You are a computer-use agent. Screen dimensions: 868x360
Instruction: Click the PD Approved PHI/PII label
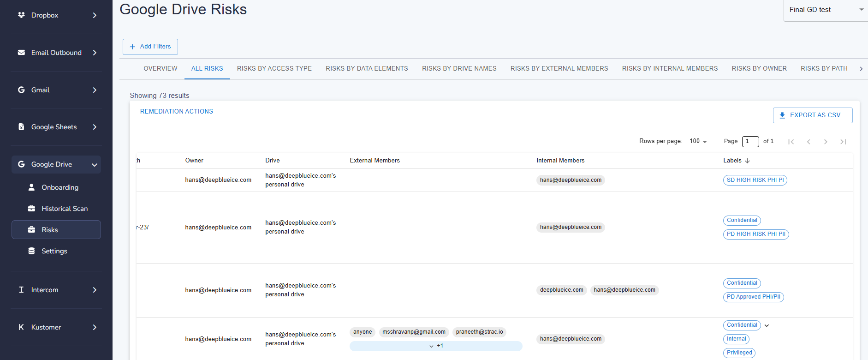[x=754, y=297]
